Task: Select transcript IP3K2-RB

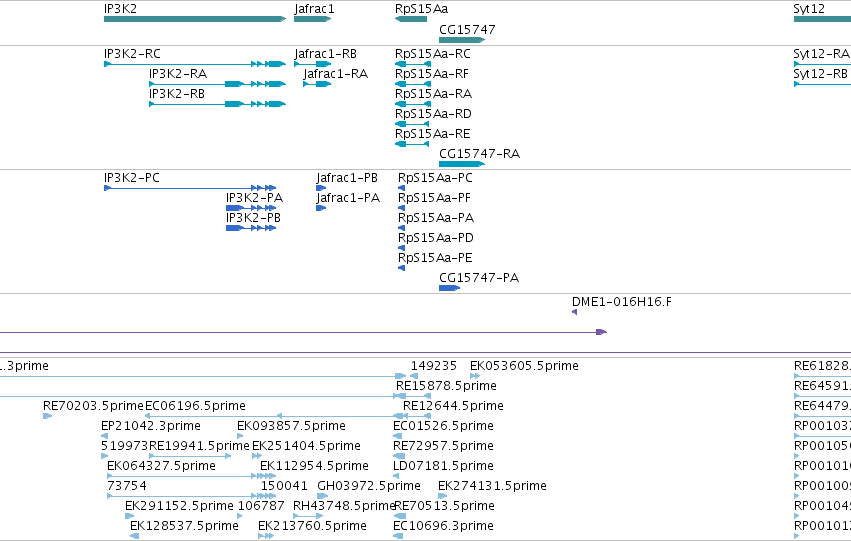Action: (x=218, y=104)
